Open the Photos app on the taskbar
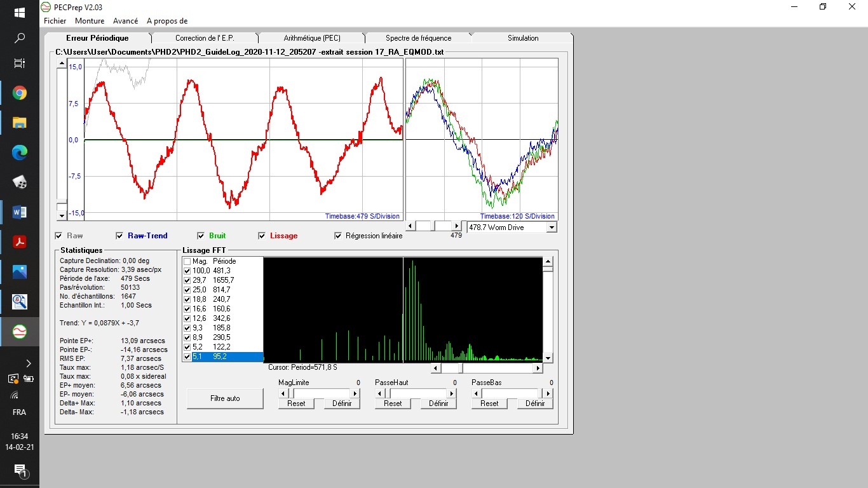Screen dimensions: 868x488 click(x=19, y=272)
